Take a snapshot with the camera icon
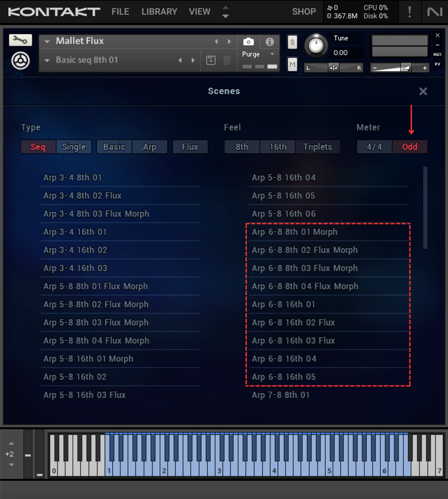Screen dimensions: 448x499 (248, 41)
